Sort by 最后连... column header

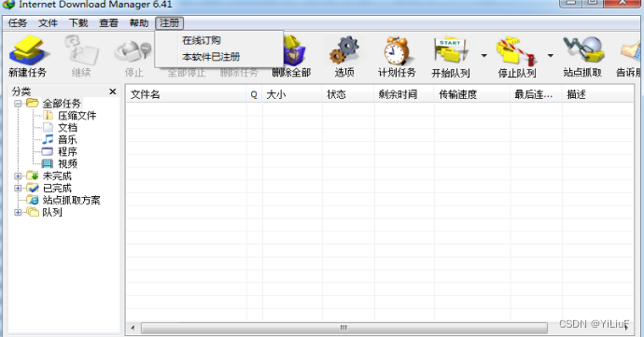(536, 94)
